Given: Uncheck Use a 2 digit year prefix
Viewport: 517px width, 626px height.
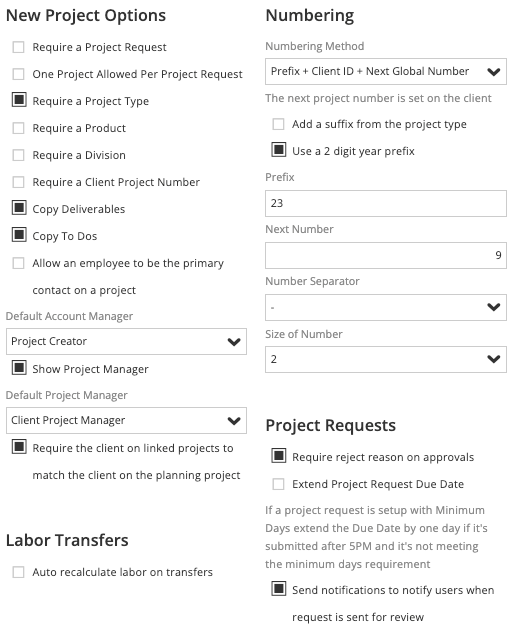Looking at the screenshot, I should coord(279,150).
